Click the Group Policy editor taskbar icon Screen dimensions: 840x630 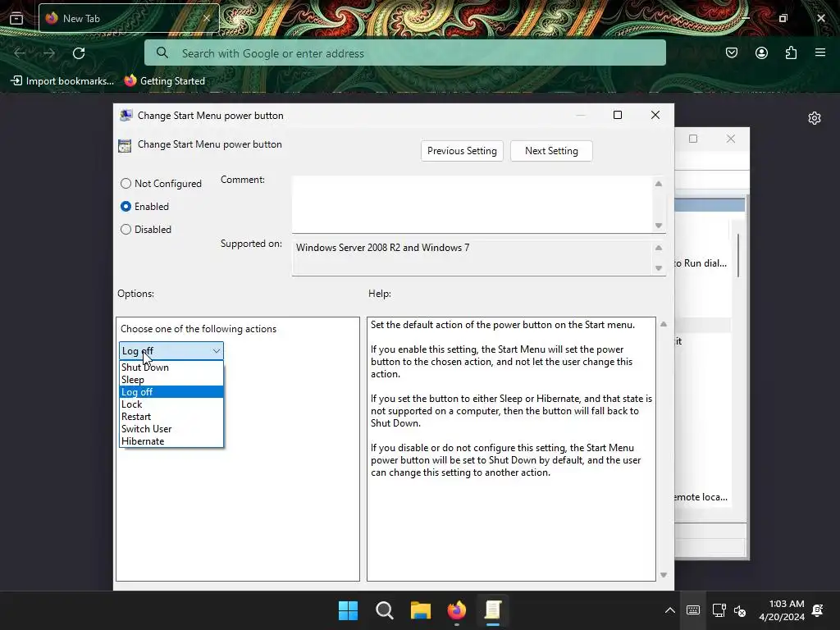click(x=492, y=610)
